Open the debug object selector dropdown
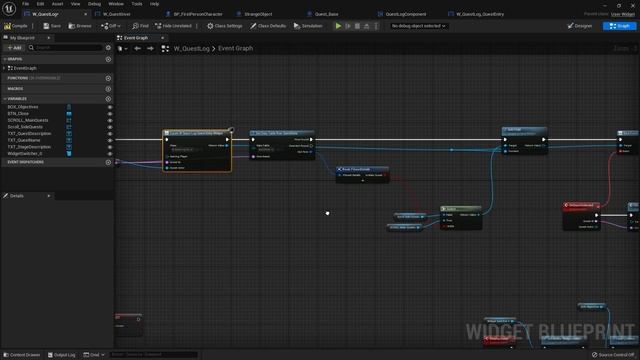This screenshot has width=640, height=360. (418, 26)
